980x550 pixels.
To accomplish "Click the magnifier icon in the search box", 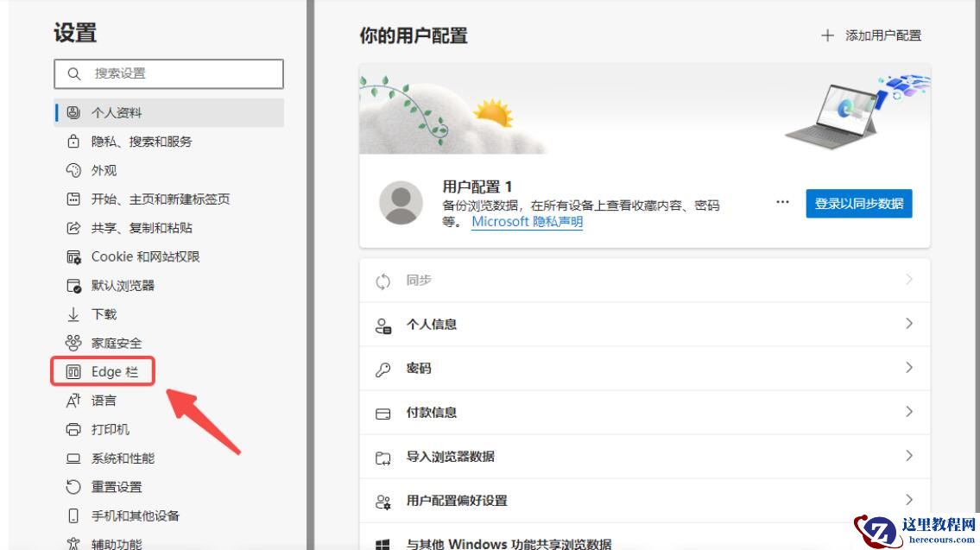I will pyautogui.click(x=73, y=74).
